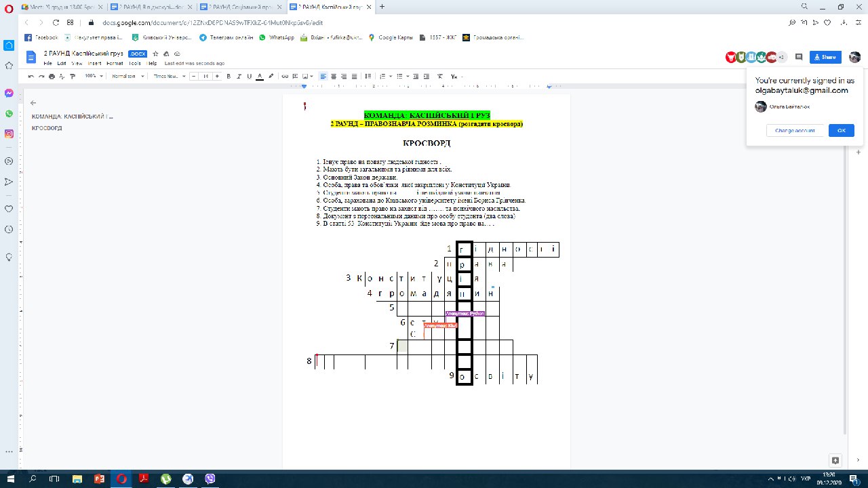This screenshot has height=488, width=868.
Task: Star the document with the star icon
Action: pos(155,54)
